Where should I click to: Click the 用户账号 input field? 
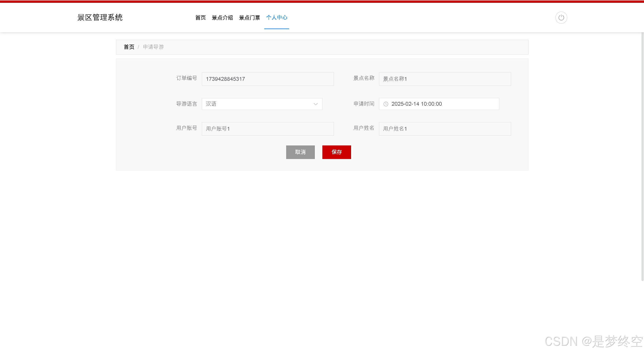click(268, 129)
